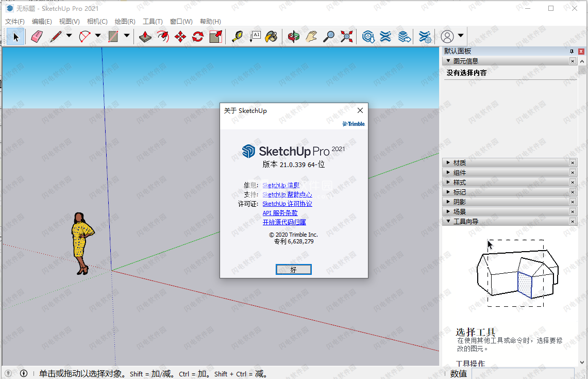Close the 材质 panel section
This screenshot has width=588, height=379.
pos(573,162)
